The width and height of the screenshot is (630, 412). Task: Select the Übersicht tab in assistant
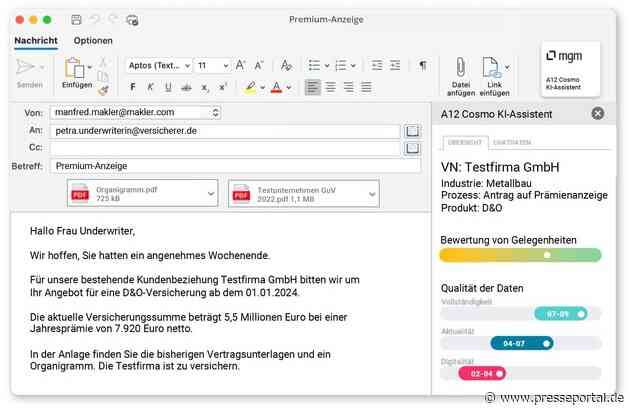pyautogui.click(x=464, y=142)
